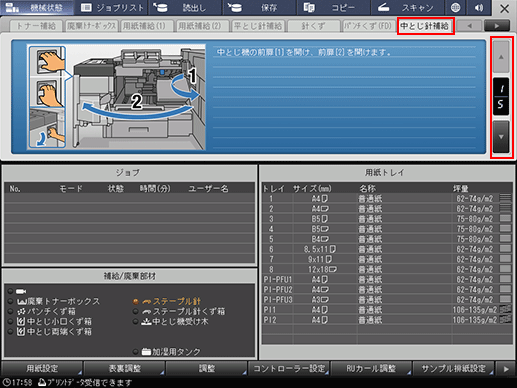Open 用紙設定 paper settings

tap(42, 368)
